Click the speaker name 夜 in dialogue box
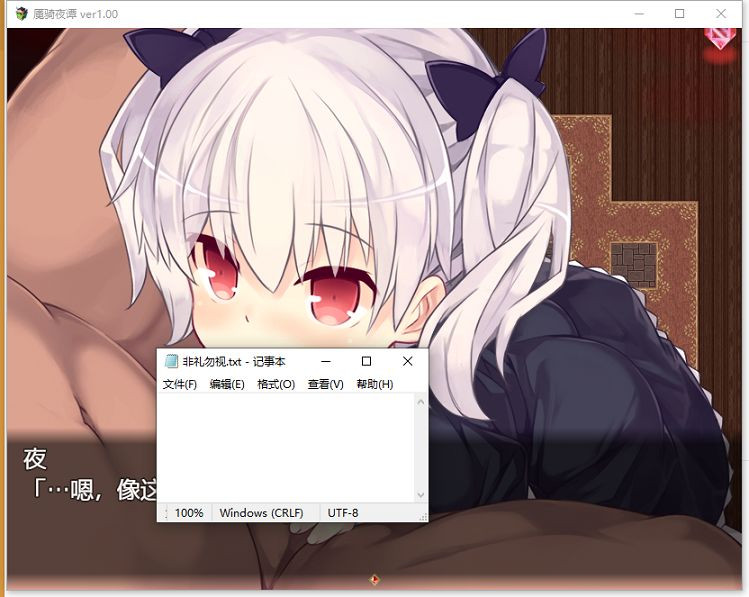 point(35,459)
